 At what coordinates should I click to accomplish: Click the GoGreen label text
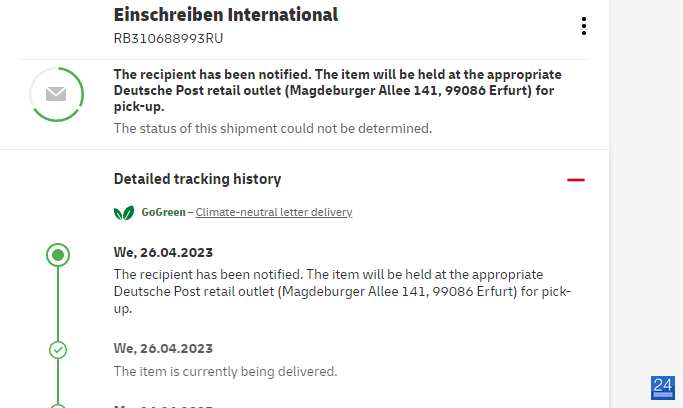163,212
